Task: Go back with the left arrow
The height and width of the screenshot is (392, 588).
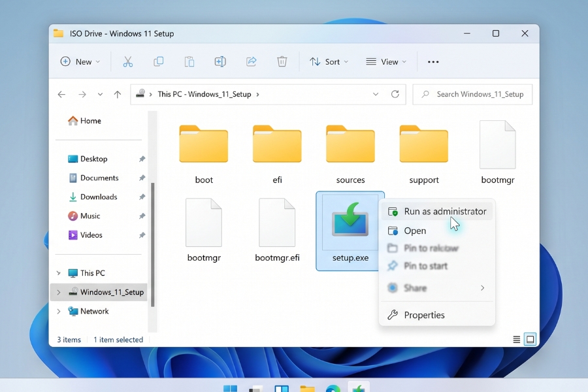Action: [x=61, y=95]
